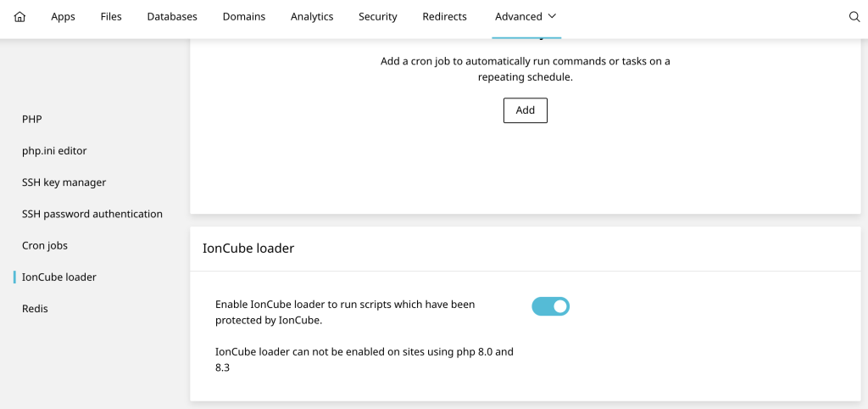
Task: Switch to the Redirects tab
Action: pos(444,17)
